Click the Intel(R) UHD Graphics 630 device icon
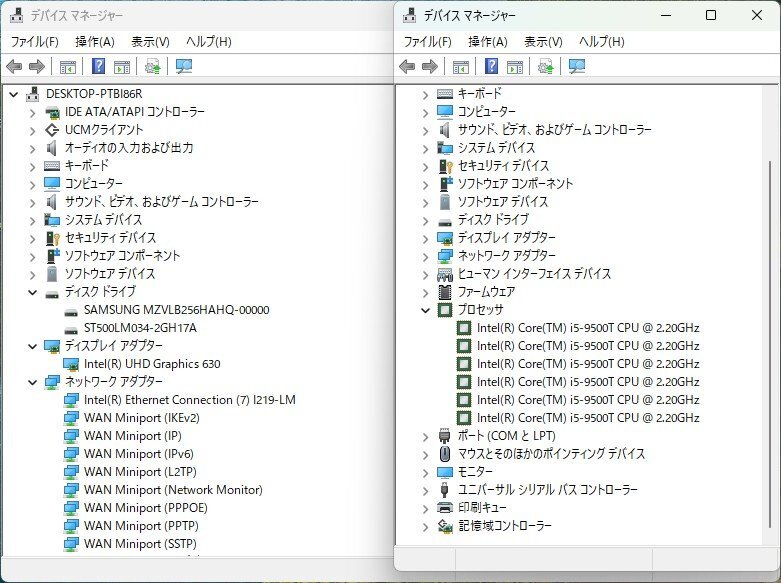781x583 pixels. point(71,364)
